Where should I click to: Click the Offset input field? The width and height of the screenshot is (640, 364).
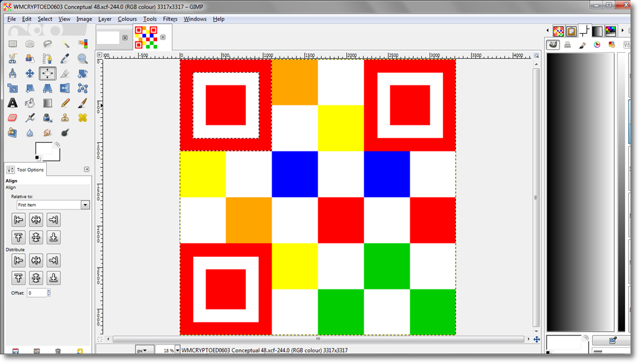(x=37, y=293)
